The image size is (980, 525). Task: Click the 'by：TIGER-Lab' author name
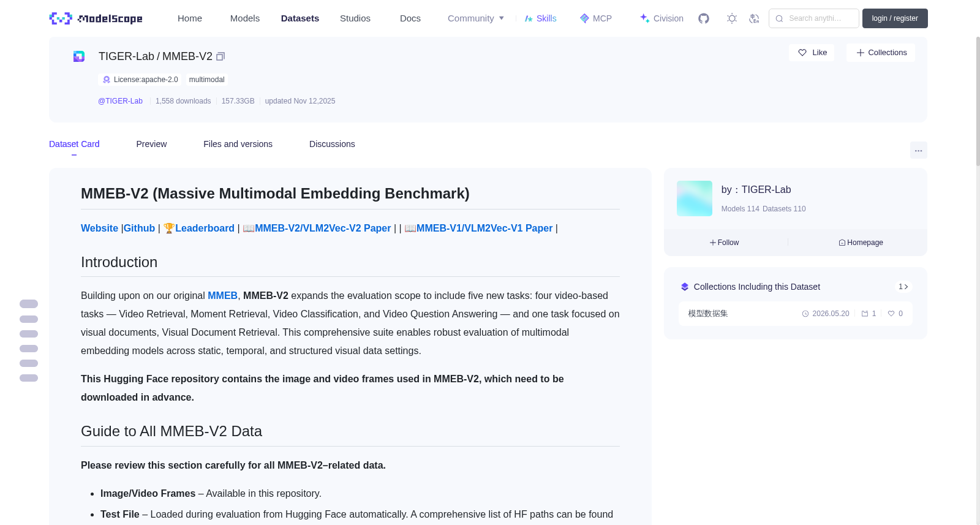756,190
